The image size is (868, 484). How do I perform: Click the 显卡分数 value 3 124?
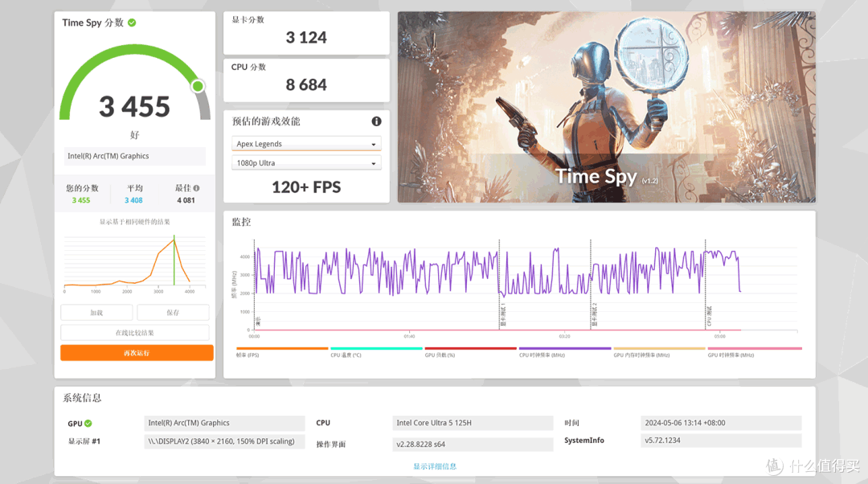pyautogui.click(x=306, y=38)
